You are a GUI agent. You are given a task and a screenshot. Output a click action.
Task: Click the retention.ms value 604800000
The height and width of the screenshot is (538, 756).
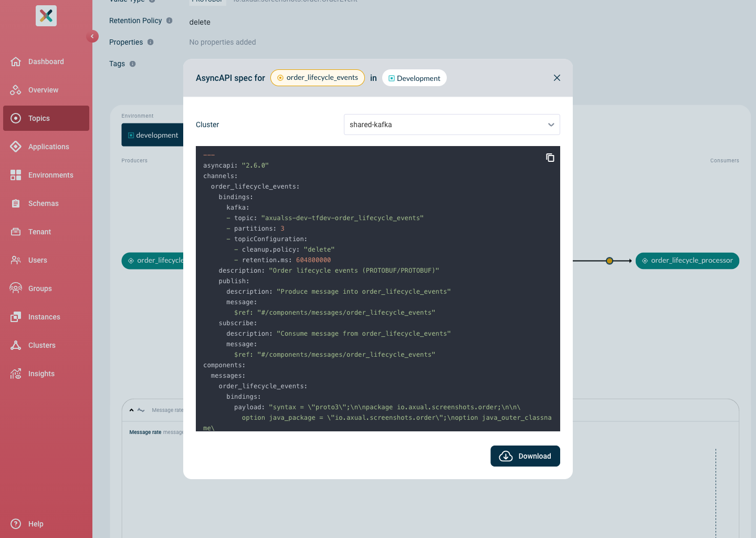313,260
